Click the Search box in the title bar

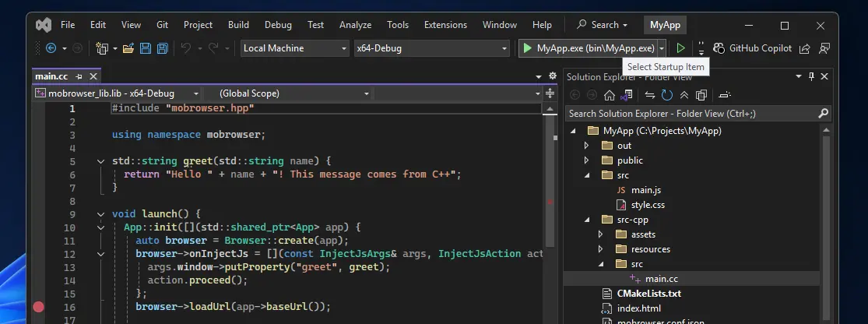tap(603, 25)
